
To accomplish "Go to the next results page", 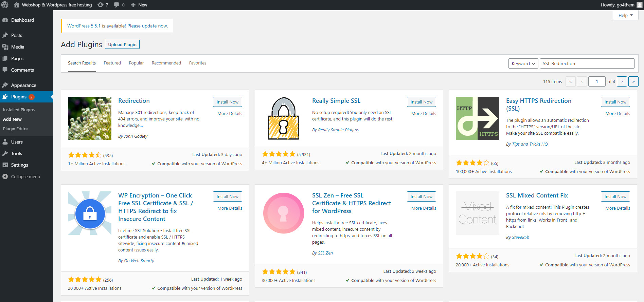I will (622, 81).
